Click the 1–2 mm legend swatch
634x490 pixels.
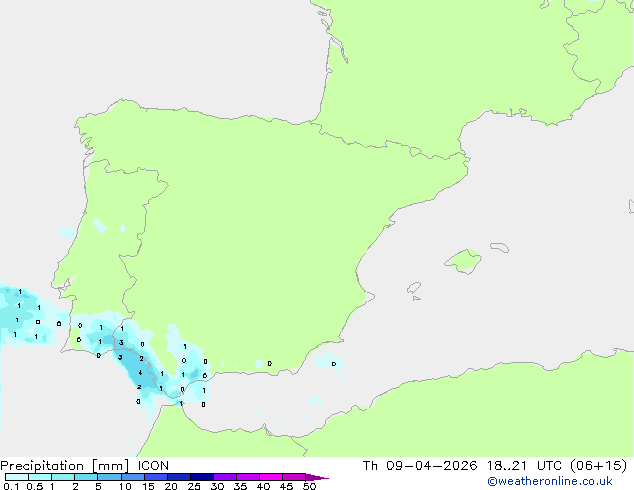[63, 477]
